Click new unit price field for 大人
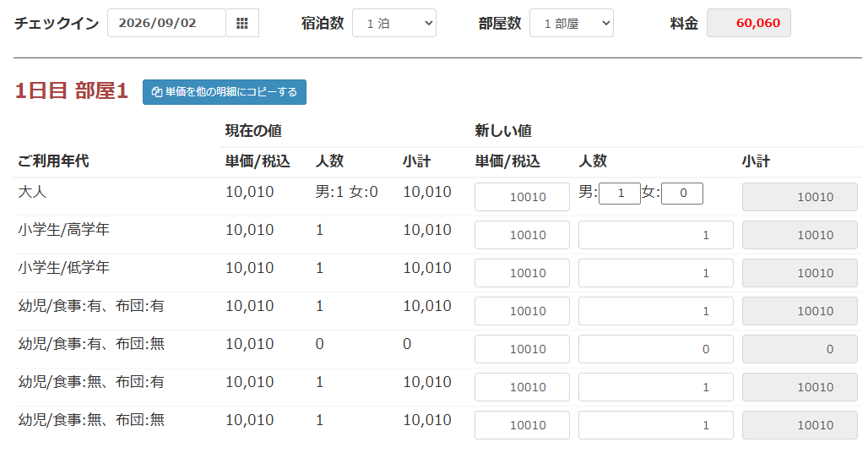868x453 pixels. click(x=522, y=197)
